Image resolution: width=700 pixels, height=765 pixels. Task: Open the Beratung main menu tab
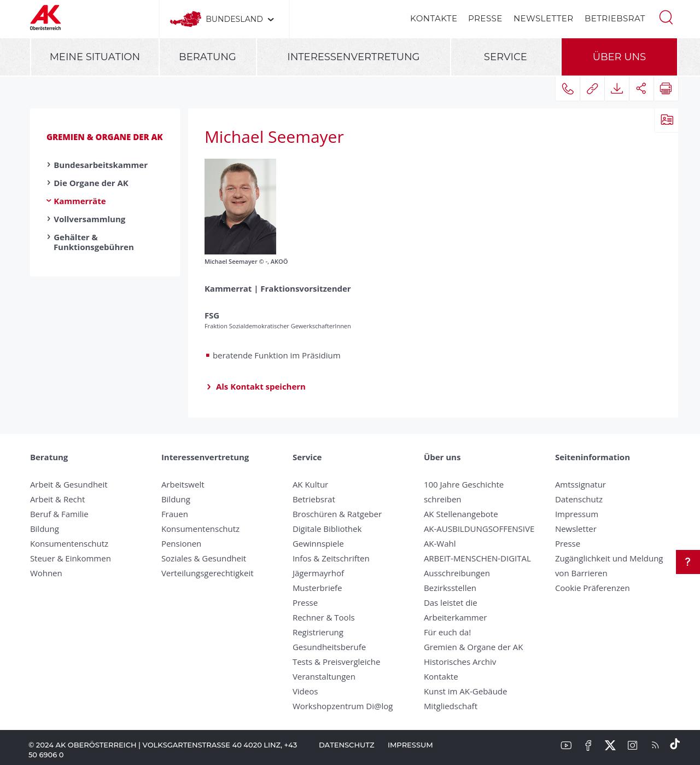(x=207, y=57)
